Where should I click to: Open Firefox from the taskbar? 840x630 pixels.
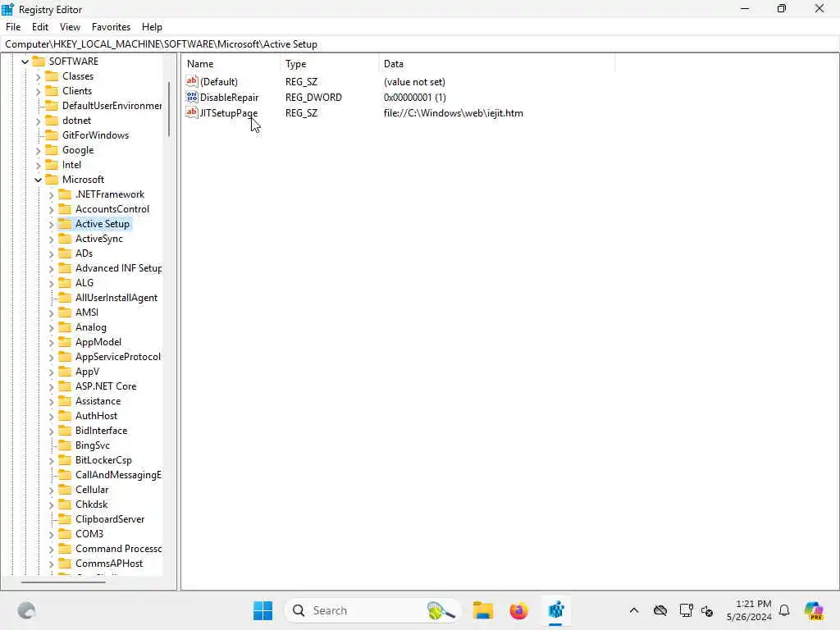click(x=518, y=610)
